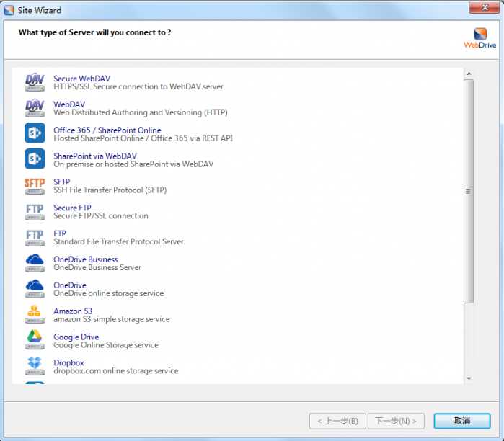504x441 pixels.
Task: Click the scrollbar down arrow
Action: pyautogui.click(x=469, y=378)
